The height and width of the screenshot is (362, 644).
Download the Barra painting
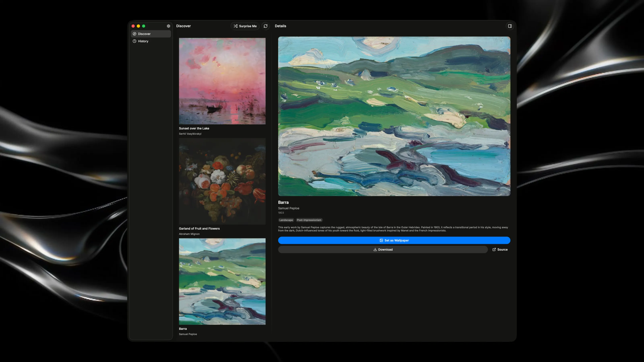[383, 250]
